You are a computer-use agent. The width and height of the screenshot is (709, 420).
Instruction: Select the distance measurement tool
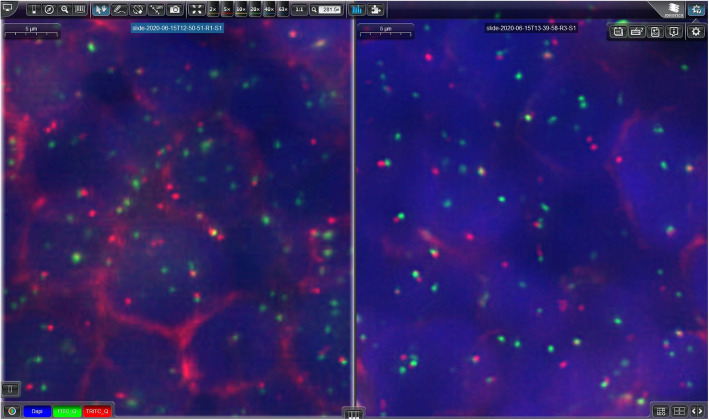[156, 9]
